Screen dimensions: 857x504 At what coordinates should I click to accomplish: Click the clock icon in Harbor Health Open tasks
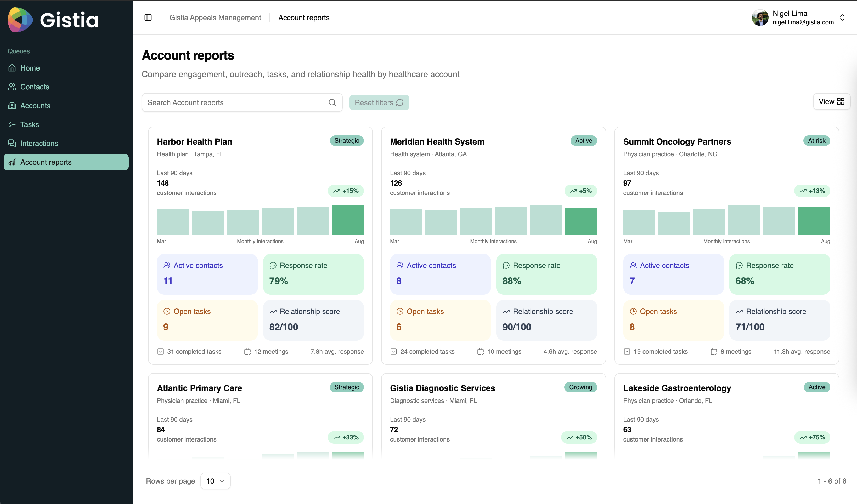(167, 311)
